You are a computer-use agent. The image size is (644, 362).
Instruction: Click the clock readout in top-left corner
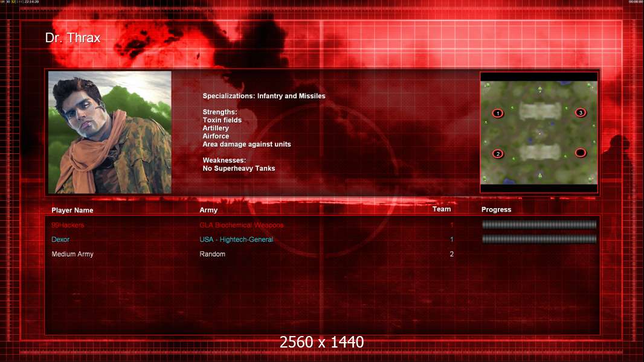click(x=31, y=2)
